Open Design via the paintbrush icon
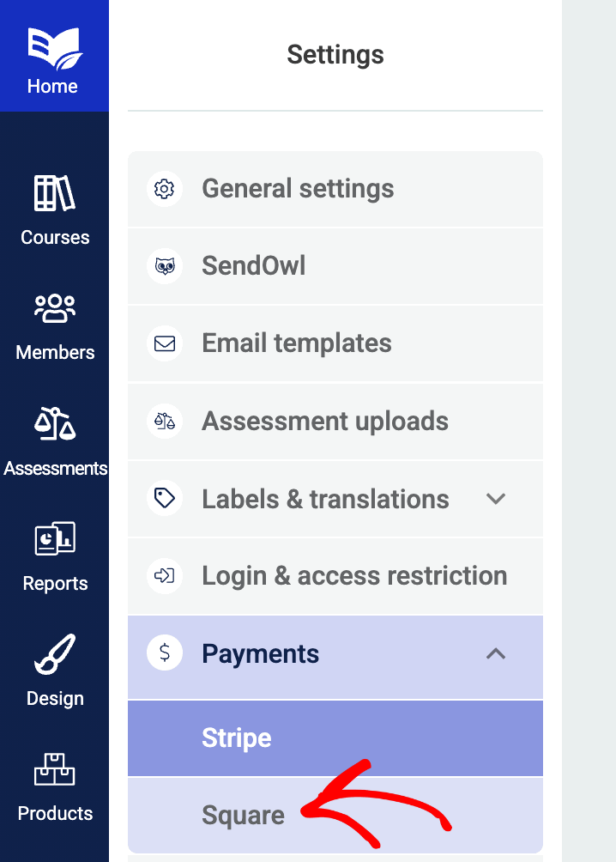616x862 pixels. point(55,654)
